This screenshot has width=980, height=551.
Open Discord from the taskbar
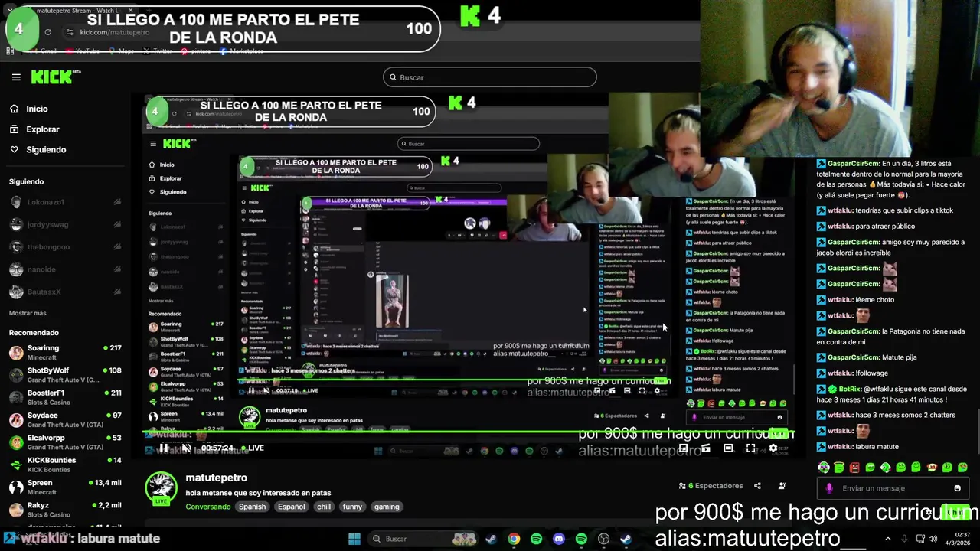[x=559, y=539]
